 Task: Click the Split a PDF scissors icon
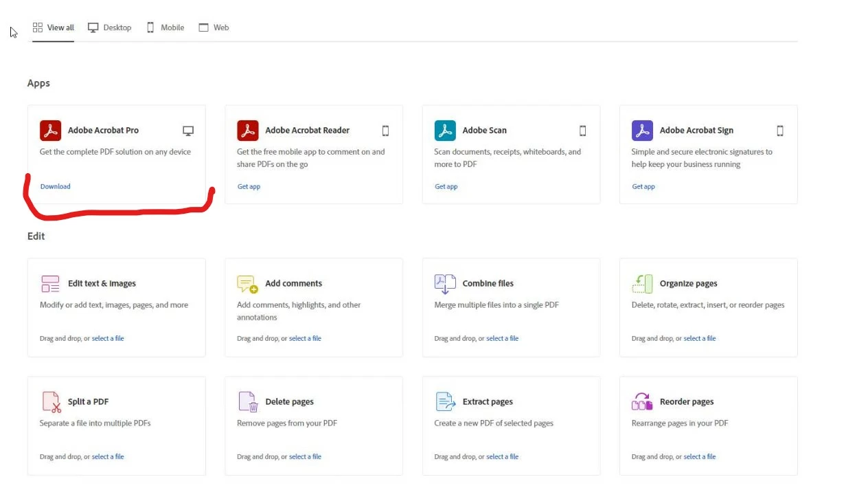pos(52,402)
